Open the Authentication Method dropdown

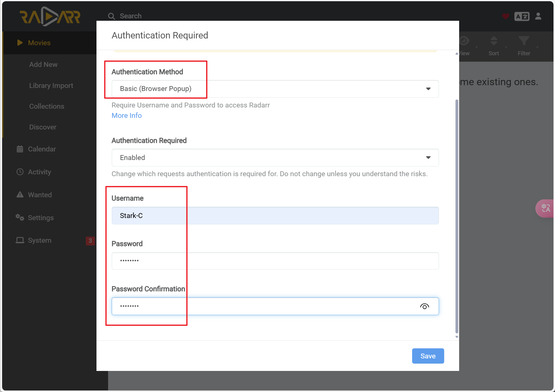click(275, 89)
